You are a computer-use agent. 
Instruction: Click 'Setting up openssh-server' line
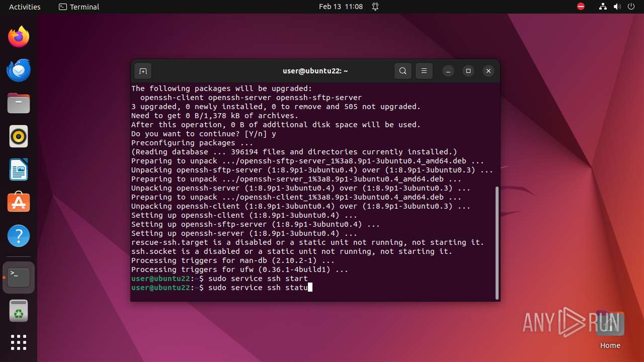(245, 233)
